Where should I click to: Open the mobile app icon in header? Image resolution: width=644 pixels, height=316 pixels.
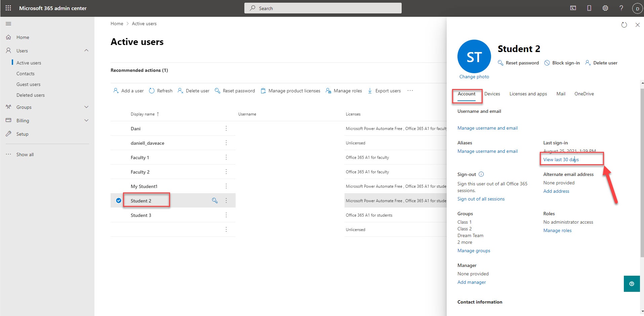(589, 8)
